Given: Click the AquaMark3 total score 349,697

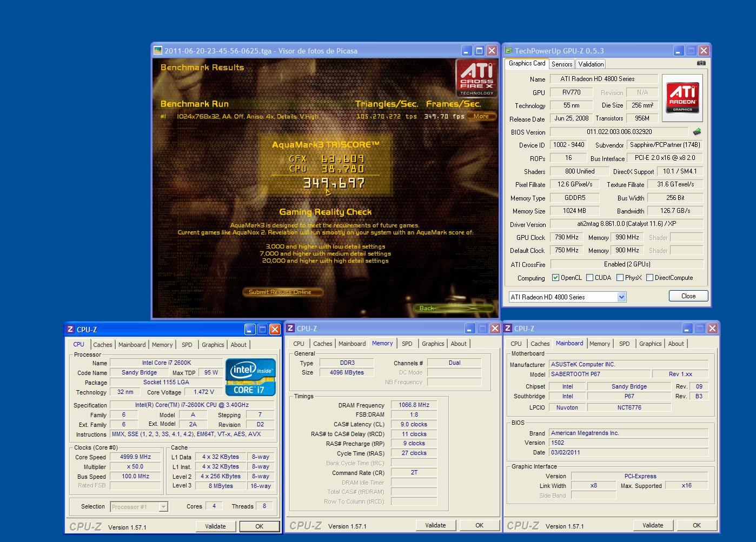Looking at the screenshot, I should click(x=334, y=183).
